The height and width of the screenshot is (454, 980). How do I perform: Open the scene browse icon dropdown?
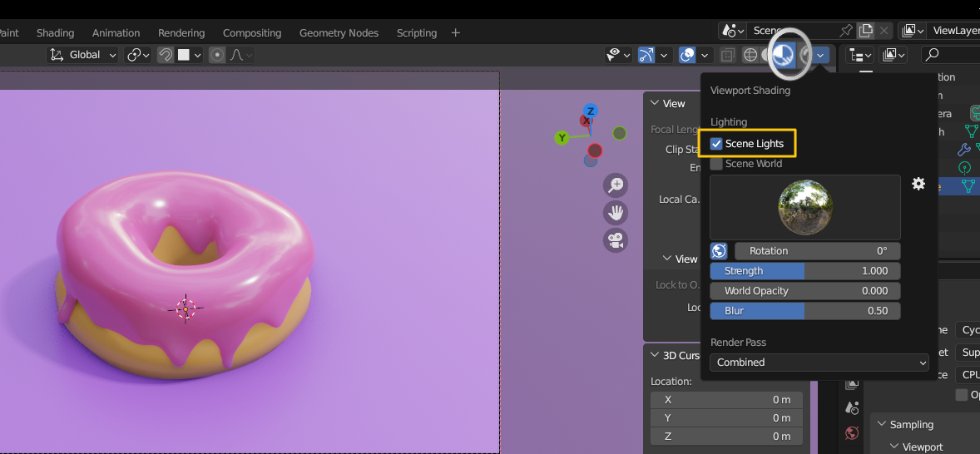tap(732, 31)
